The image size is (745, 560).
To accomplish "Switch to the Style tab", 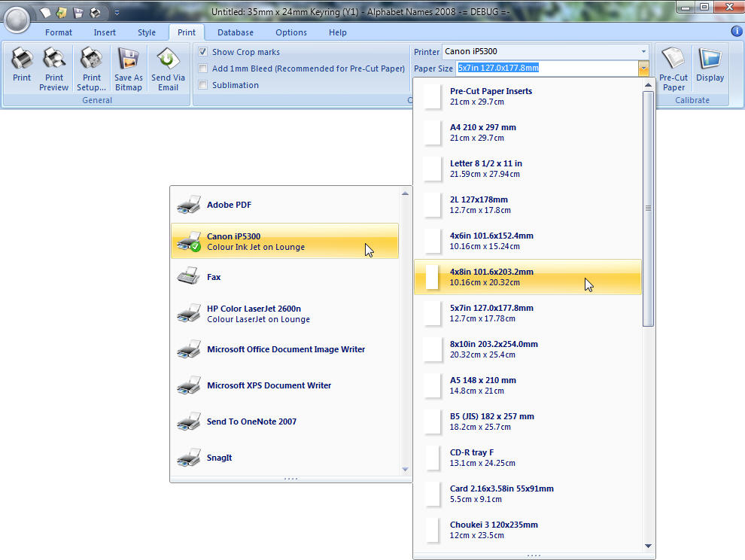I will click(x=147, y=32).
